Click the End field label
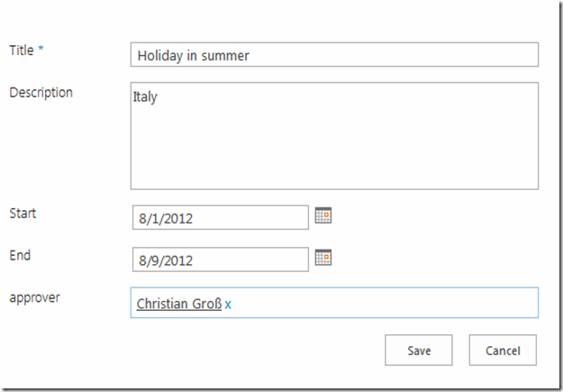This screenshot has width=563, height=392. pos(20,256)
